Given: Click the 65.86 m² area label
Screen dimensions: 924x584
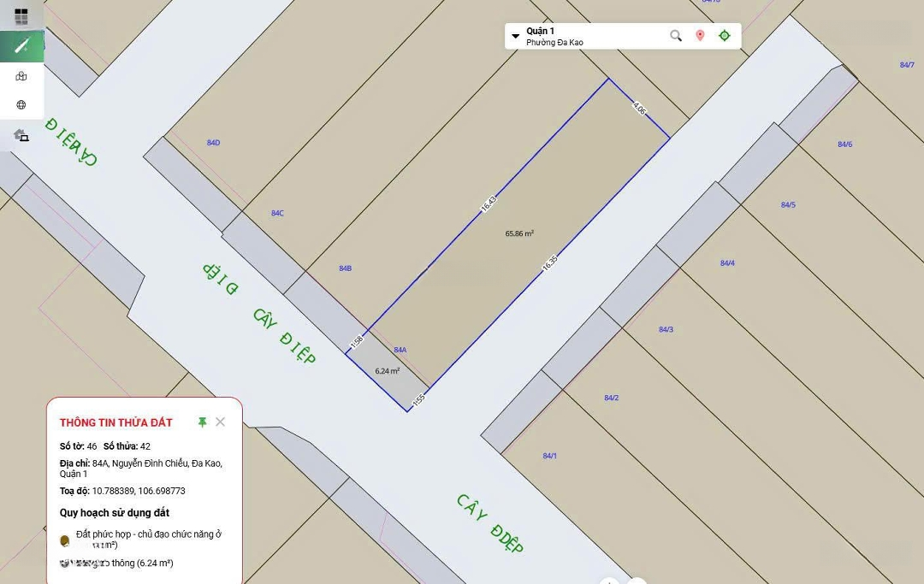Looking at the screenshot, I should click(x=519, y=233).
